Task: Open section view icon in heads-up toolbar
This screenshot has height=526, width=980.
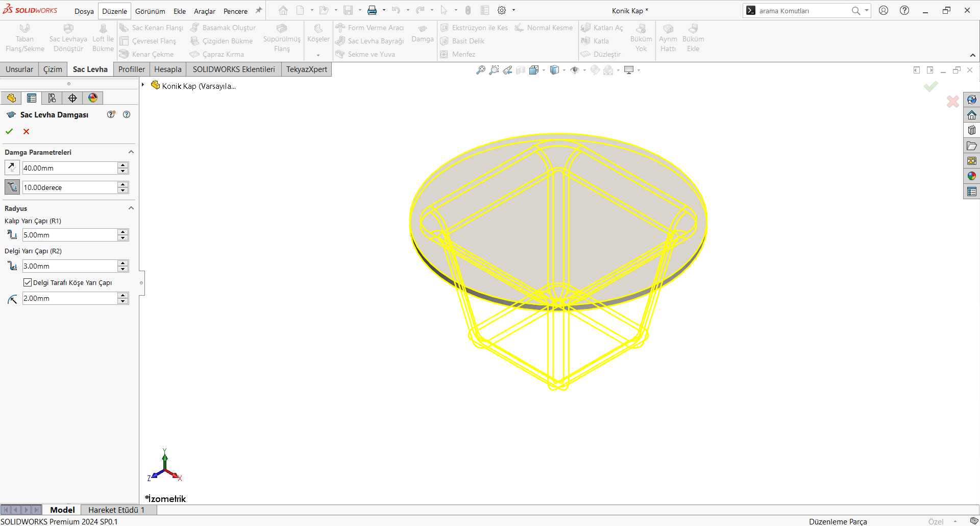Action: point(521,70)
